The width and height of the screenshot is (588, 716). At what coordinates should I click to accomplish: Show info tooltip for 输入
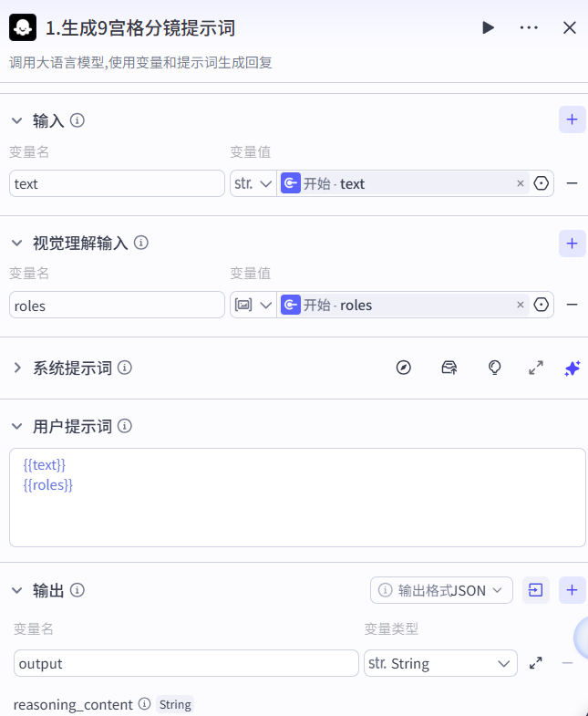click(77, 120)
